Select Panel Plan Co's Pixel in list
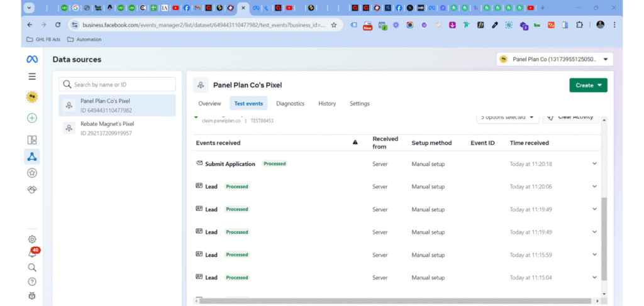Screen dimensions: 644x306 (x=117, y=106)
